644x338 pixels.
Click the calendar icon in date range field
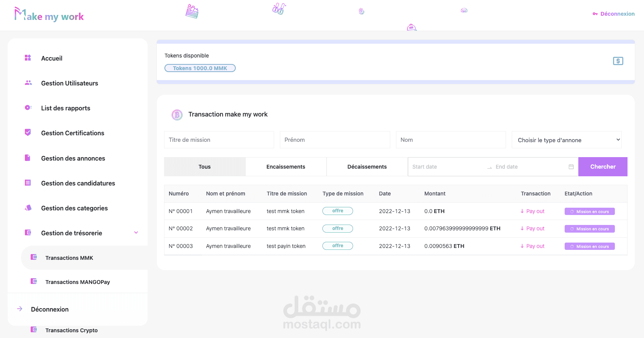point(571,167)
